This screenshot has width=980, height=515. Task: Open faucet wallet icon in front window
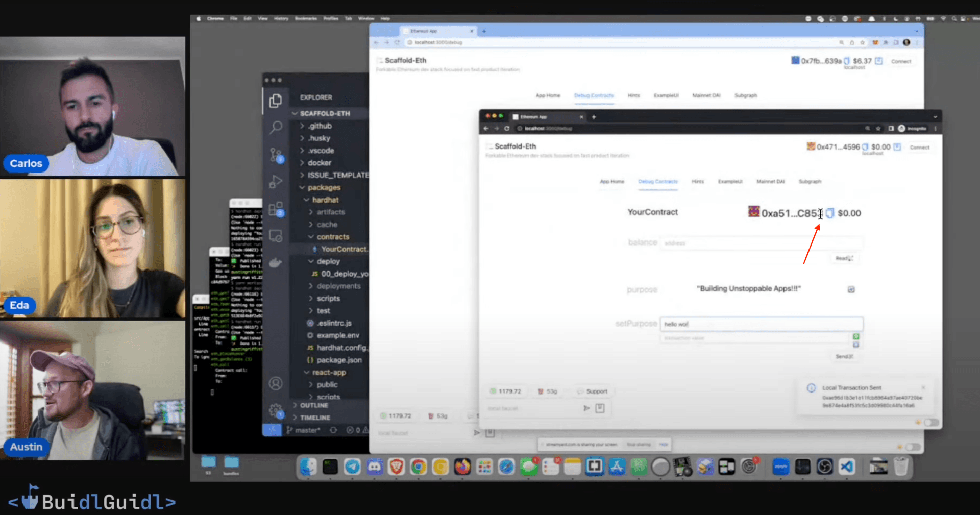pyautogui.click(x=600, y=408)
